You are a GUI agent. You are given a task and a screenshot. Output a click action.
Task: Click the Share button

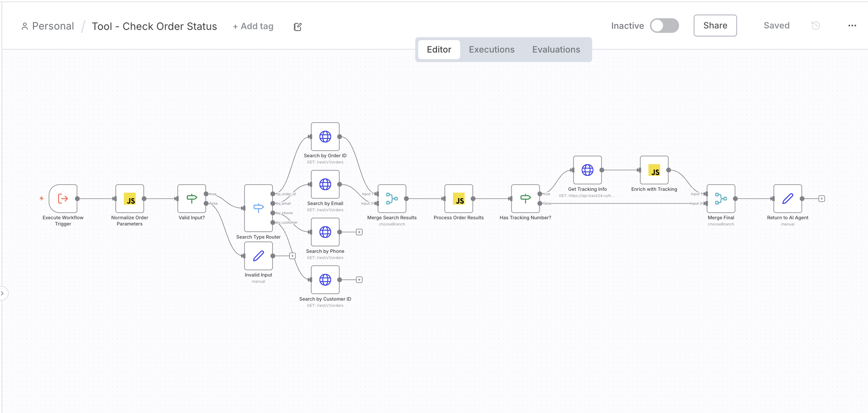(715, 26)
